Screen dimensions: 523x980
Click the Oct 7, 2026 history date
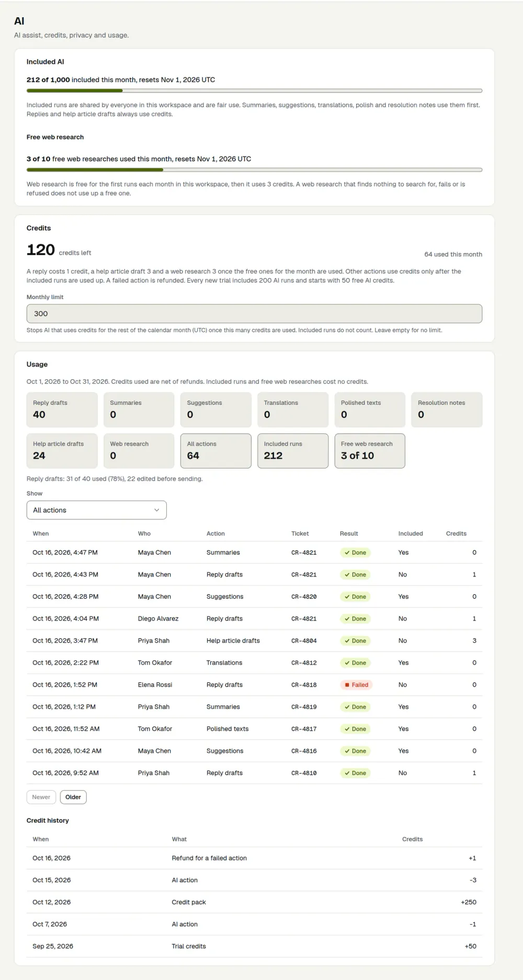[50, 924]
